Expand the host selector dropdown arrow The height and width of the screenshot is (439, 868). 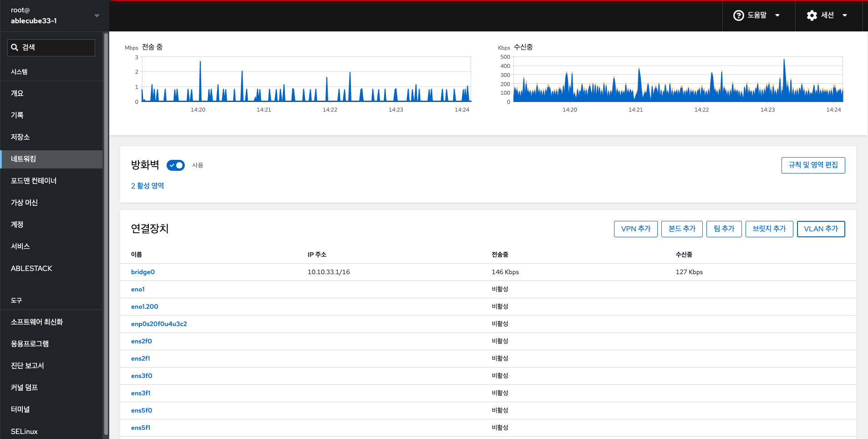click(96, 15)
